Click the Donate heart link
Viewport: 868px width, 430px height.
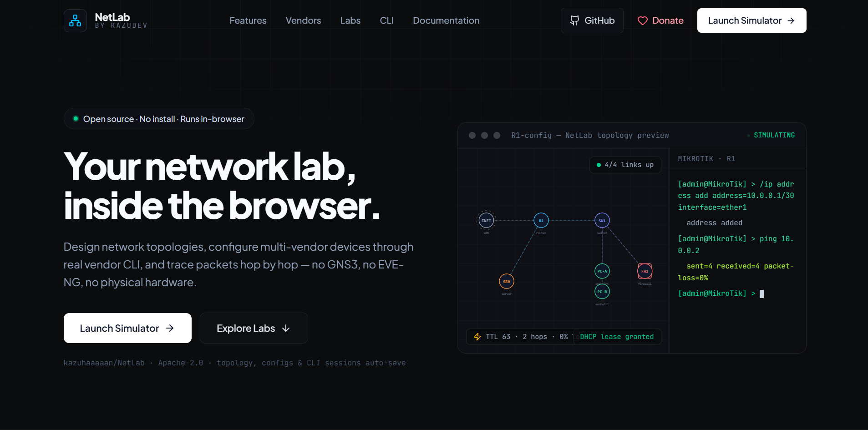click(660, 20)
